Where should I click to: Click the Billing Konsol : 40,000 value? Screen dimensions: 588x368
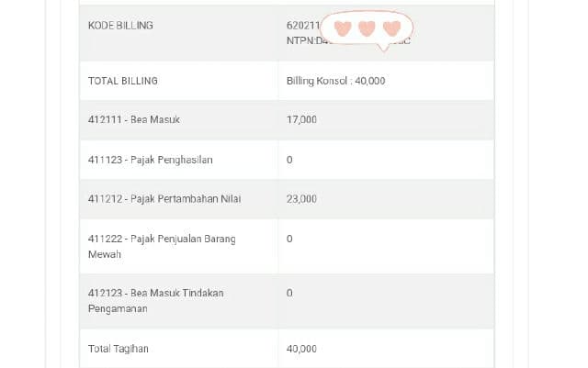click(335, 81)
